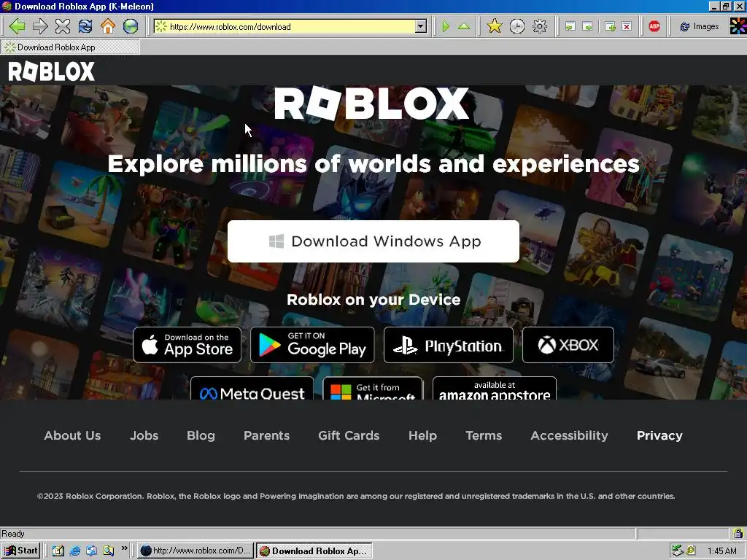Select the previous tab toolbar icon

pyautogui.click(x=570, y=27)
